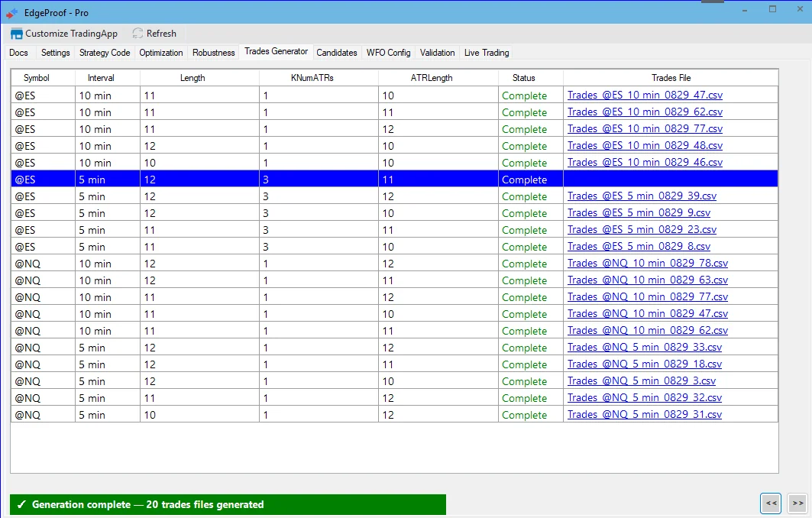Go to previous page with << button

point(771,503)
